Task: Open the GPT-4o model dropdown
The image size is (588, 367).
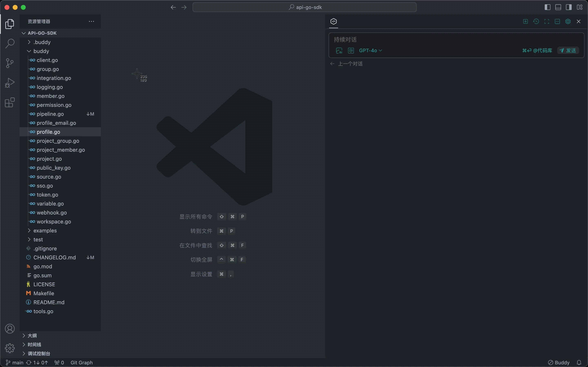Action: [370, 51]
